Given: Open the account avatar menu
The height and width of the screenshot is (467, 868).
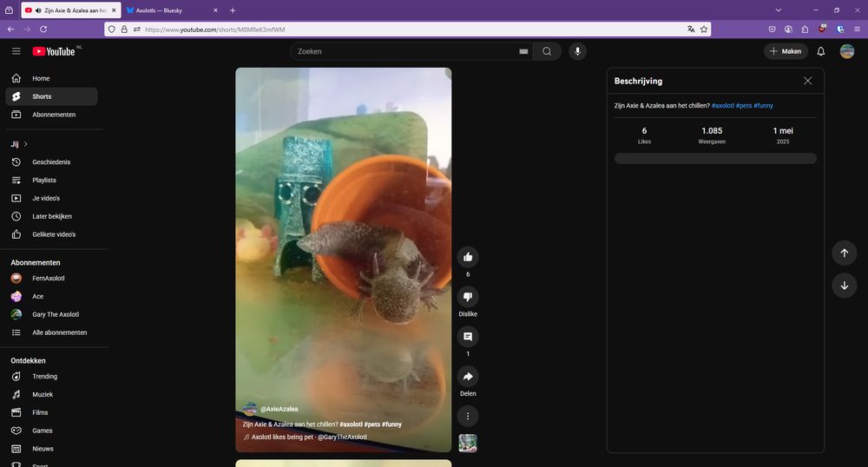Looking at the screenshot, I should click(x=847, y=51).
